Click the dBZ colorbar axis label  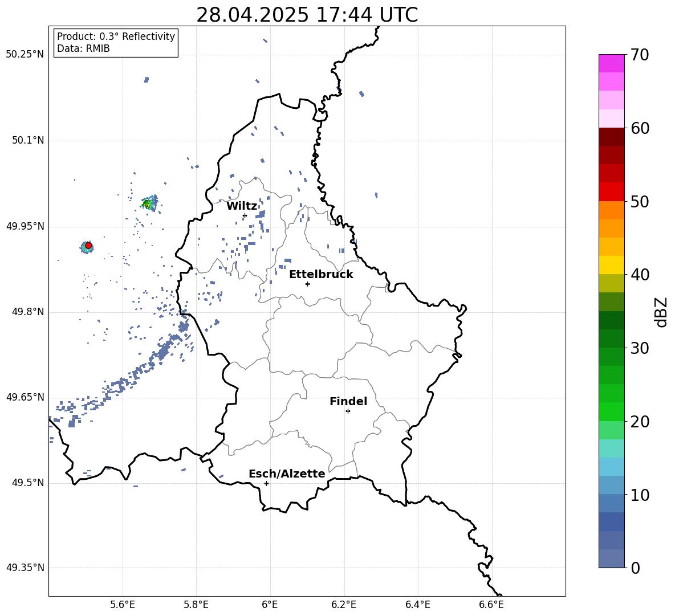(662, 312)
